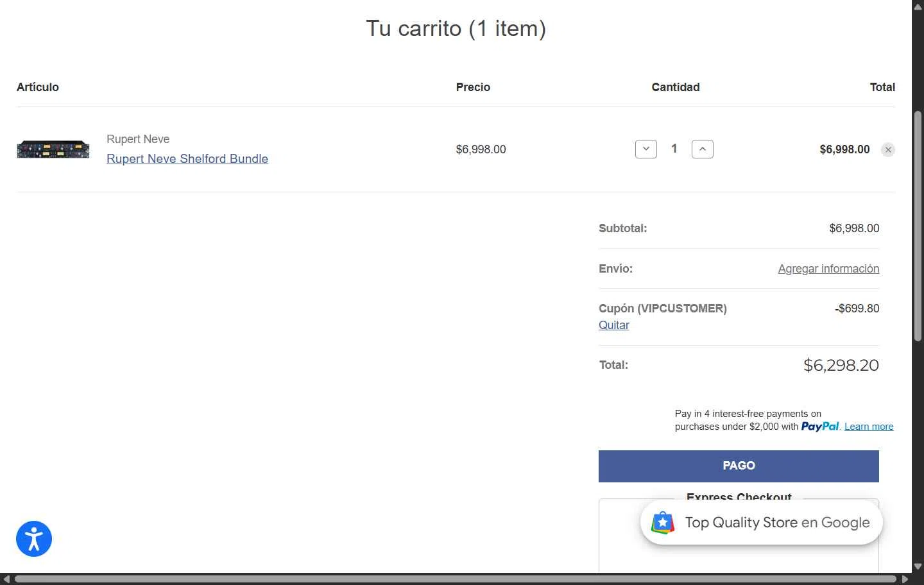Click the Top Quality Store en Google badge
Image resolution: width=924 pixels, height=585 pixels.
point(762,523)
